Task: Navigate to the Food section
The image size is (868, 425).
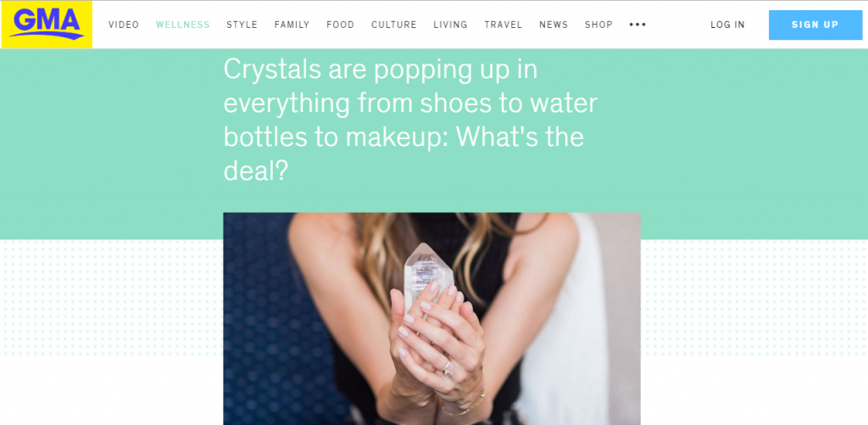Action: 340,25
